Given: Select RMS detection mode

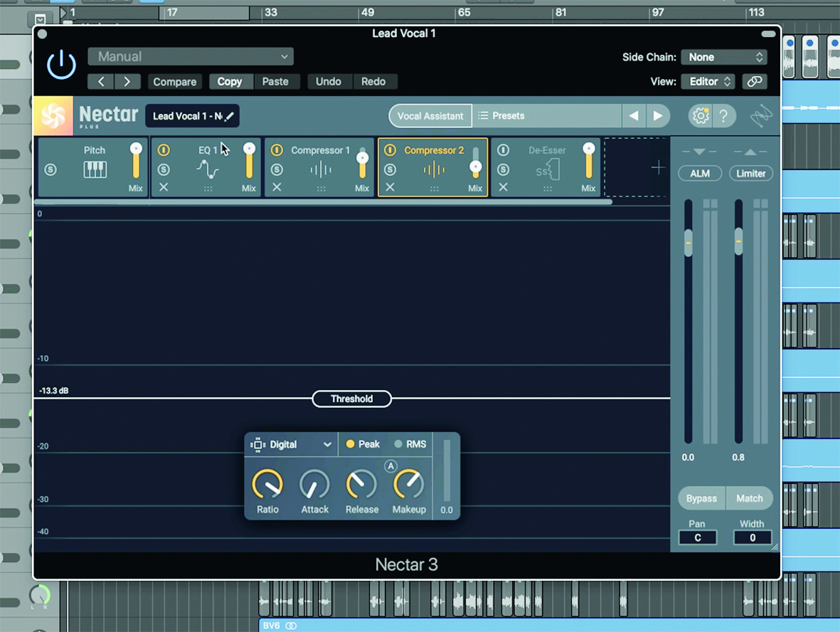Looking at the screenshot, I should [x=410, y=444].
